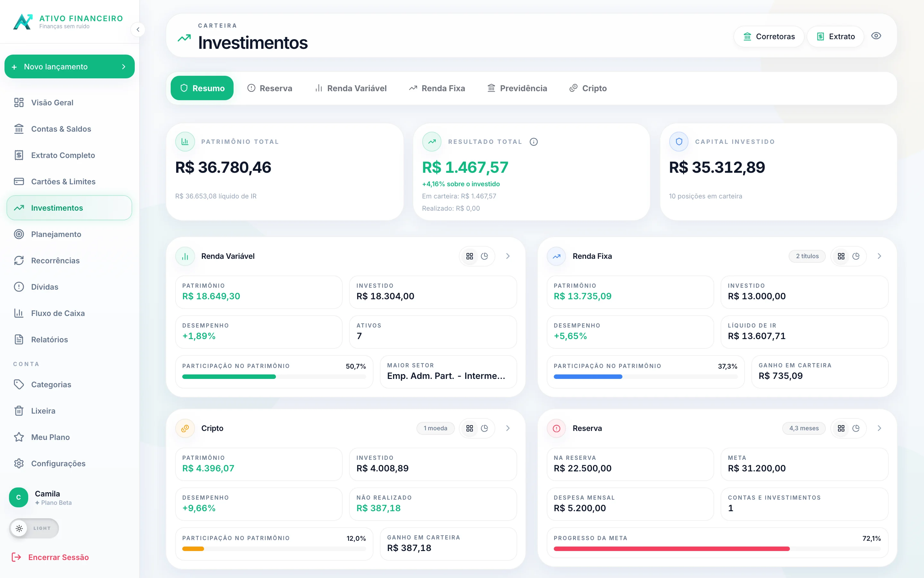Click the Renda Fixa card trend icon

(x=556, y=256)
